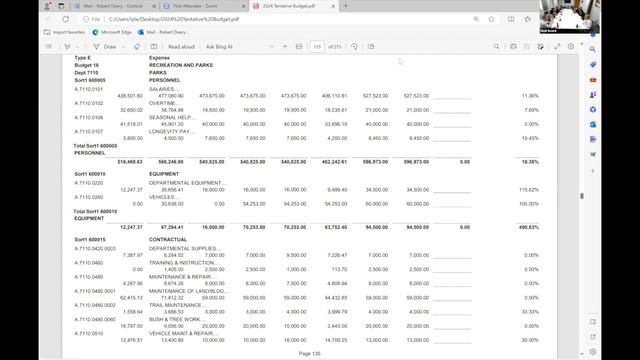
Task: Open the Microsoft Edge bookmark
Action: pos(112,32)
